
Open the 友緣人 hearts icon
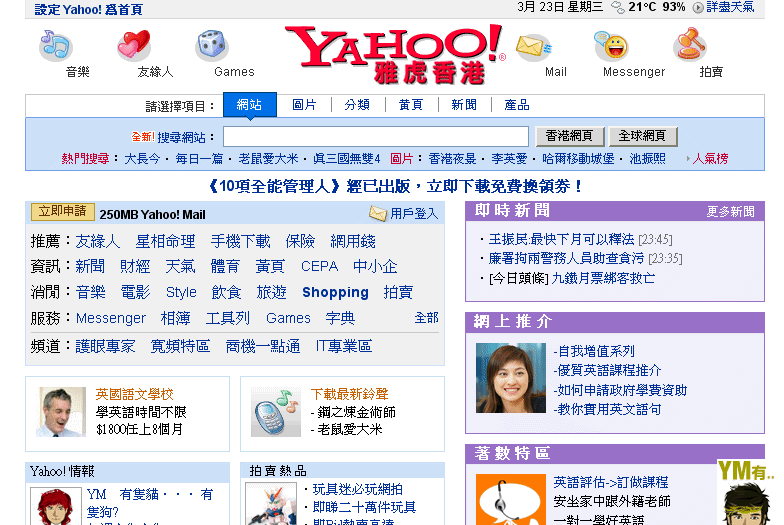click(x=134, y=44)
